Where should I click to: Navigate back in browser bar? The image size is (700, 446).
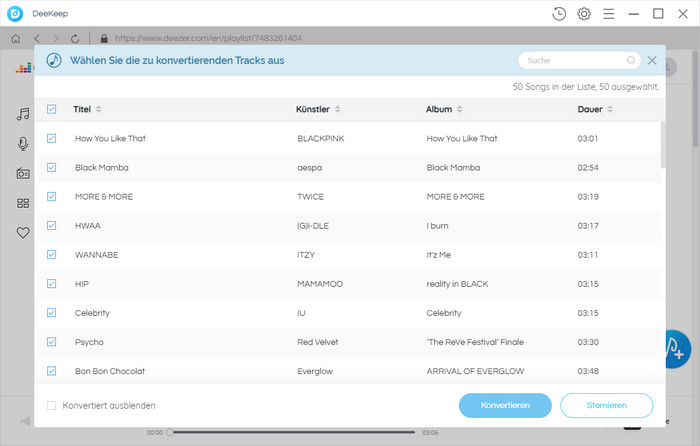coord(37,38)
